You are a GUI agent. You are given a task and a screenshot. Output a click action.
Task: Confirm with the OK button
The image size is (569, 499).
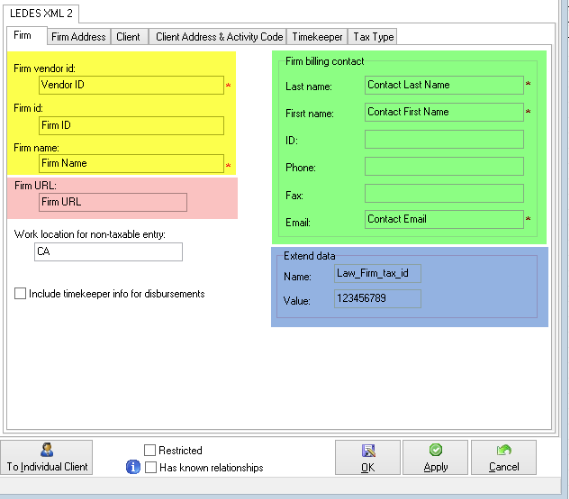(368, 457)
